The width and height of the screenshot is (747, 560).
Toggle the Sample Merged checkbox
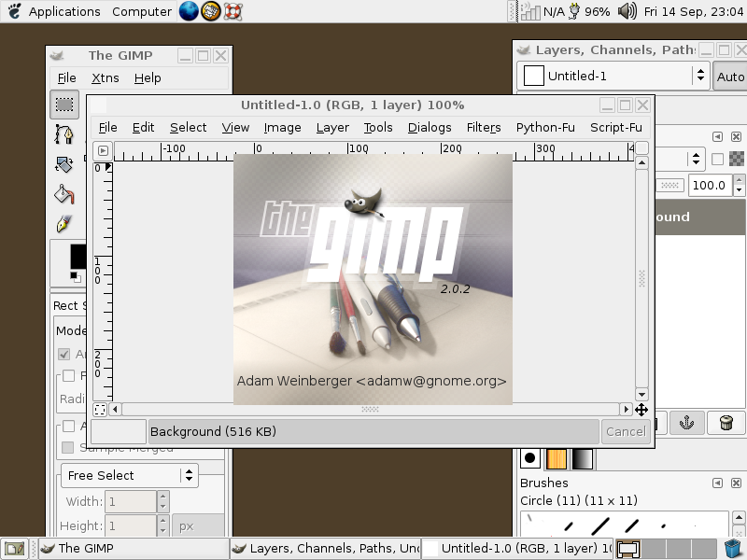coord(68,447)
